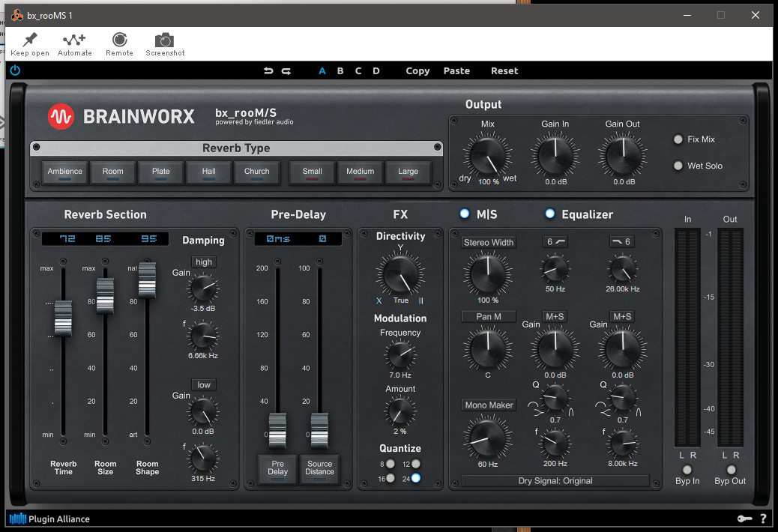Click the Reverb Time fader handle
The height and width of the screenshot is (532, 778).
click(x=63, y=318)
